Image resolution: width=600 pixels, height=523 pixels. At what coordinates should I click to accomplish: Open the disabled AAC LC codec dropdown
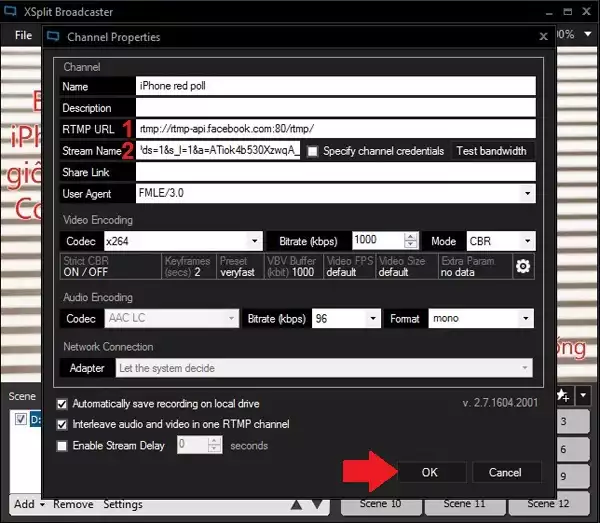pyautogui.click(x=231, y=318)
